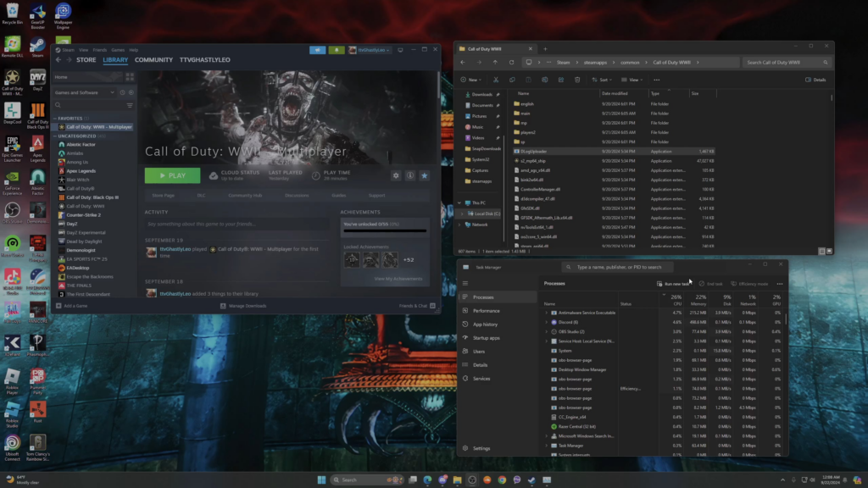Open Steam library advanced filter icon

pos(130,105)
